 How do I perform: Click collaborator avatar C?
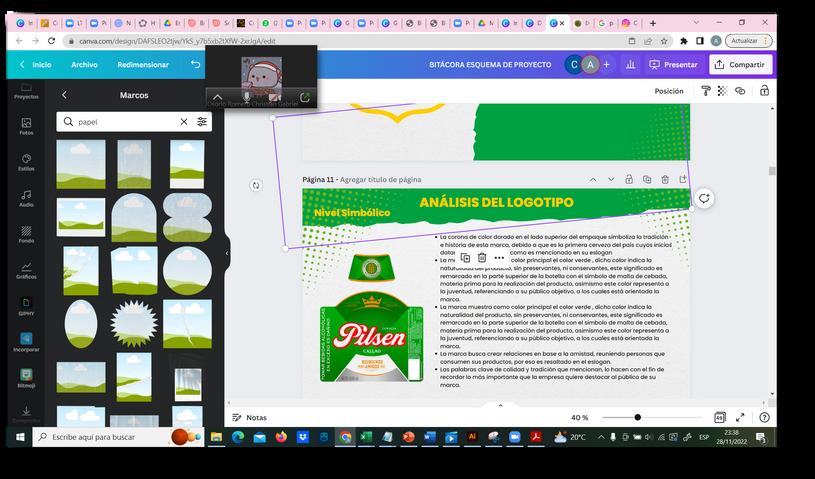click(574, 64)
